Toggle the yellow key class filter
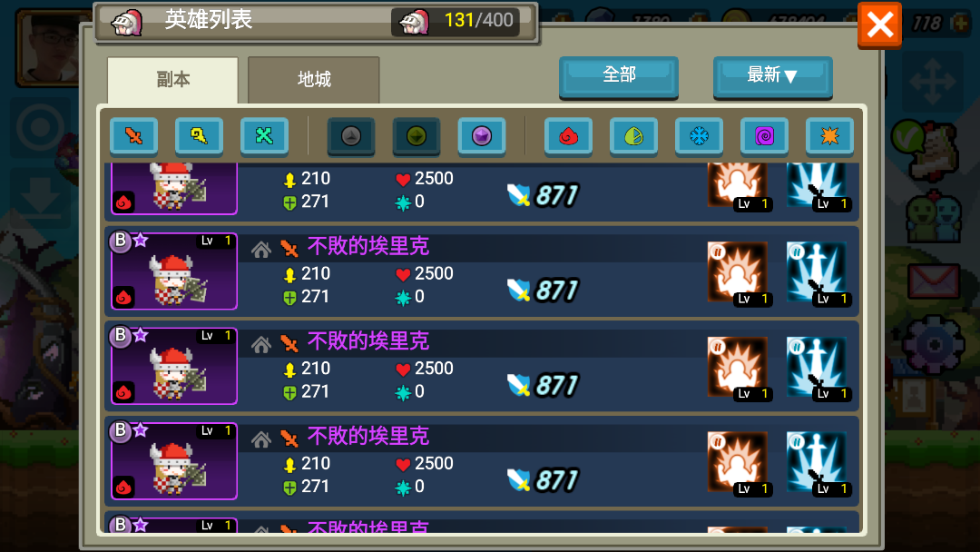The width and height of the screenshot is (980, 552). click(x=199, y=135)
